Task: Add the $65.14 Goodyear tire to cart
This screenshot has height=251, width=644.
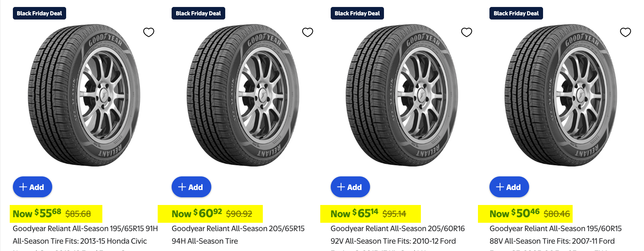Action: pos(350,187)
